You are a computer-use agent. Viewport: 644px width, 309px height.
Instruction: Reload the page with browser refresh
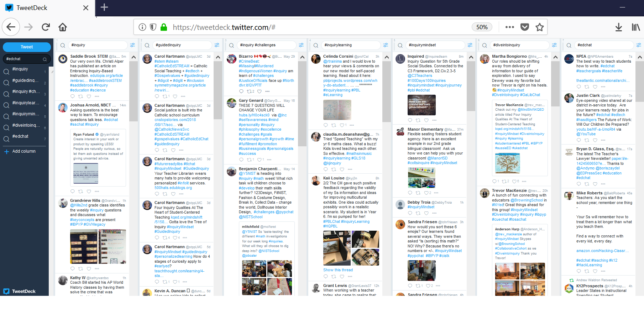tap(46, 27)
